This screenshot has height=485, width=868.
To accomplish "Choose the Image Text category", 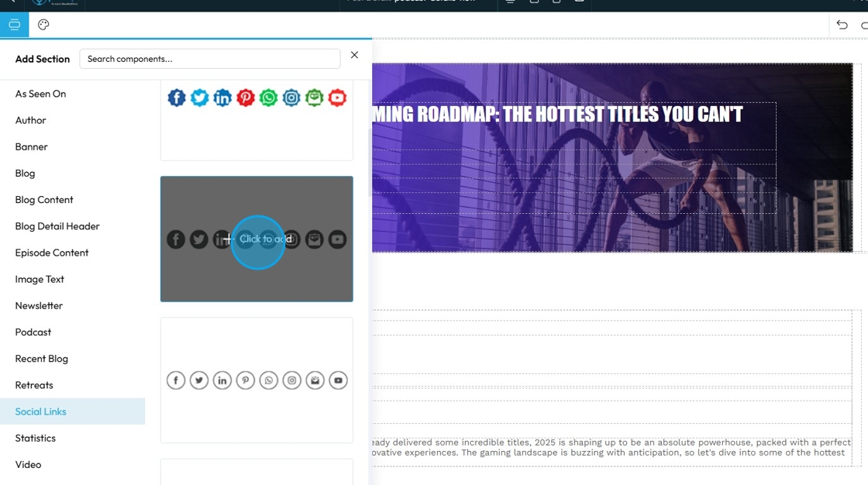I will (x=40, y=279).
